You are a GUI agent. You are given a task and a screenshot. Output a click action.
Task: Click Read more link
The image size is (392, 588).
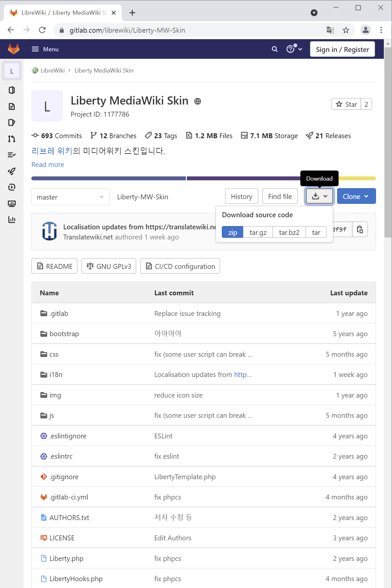pos(48,165)
